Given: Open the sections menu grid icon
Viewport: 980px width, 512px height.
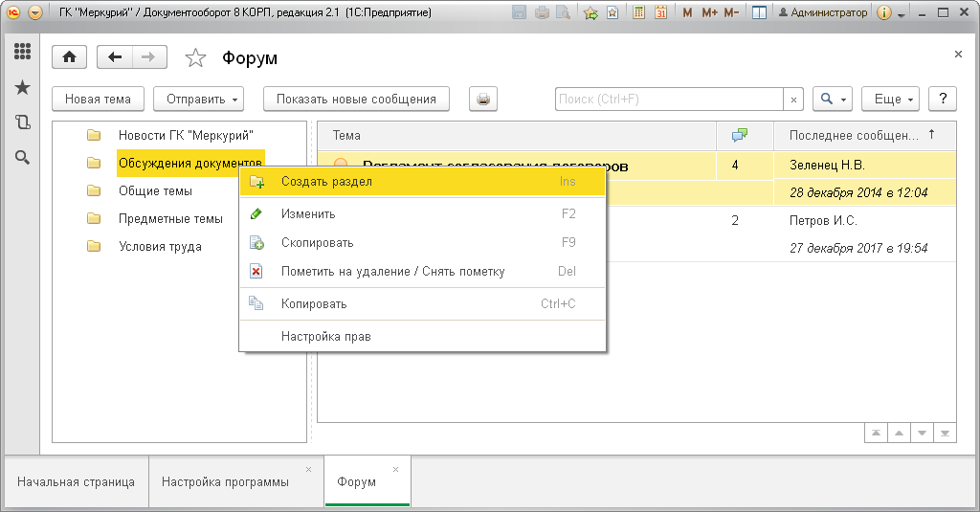Looking at the screenshot, I should [x=23, y=52].
